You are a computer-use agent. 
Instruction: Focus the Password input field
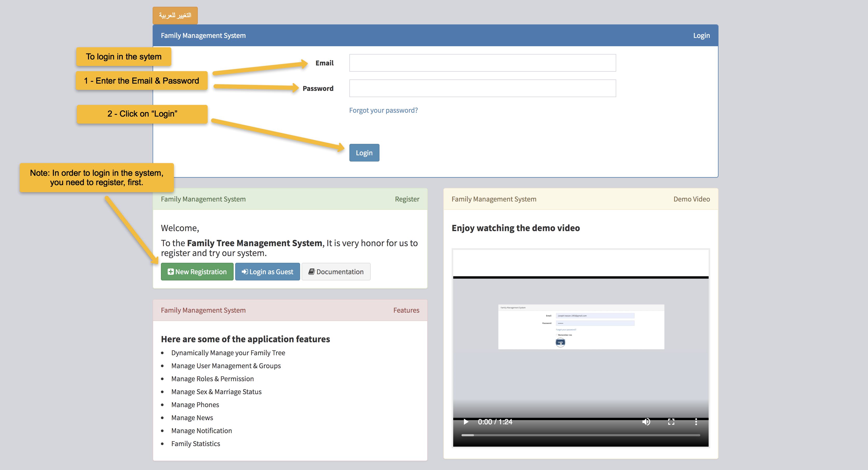pos(482,88)
